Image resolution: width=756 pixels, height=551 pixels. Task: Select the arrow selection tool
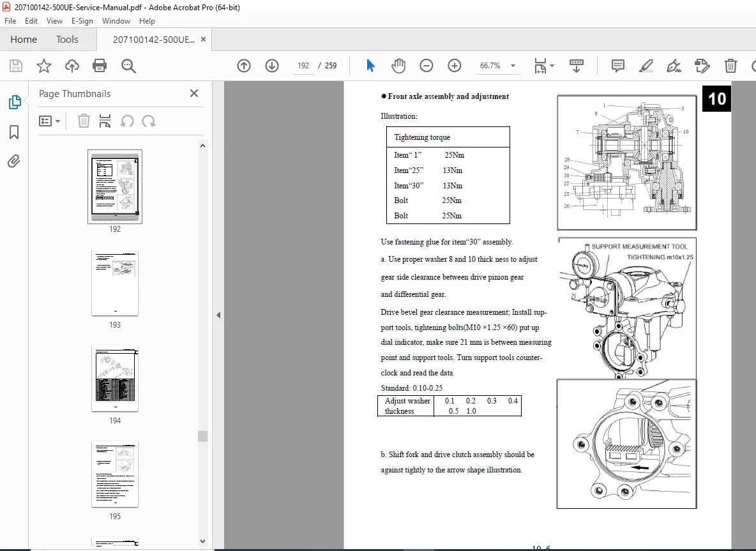click(370, 66)
